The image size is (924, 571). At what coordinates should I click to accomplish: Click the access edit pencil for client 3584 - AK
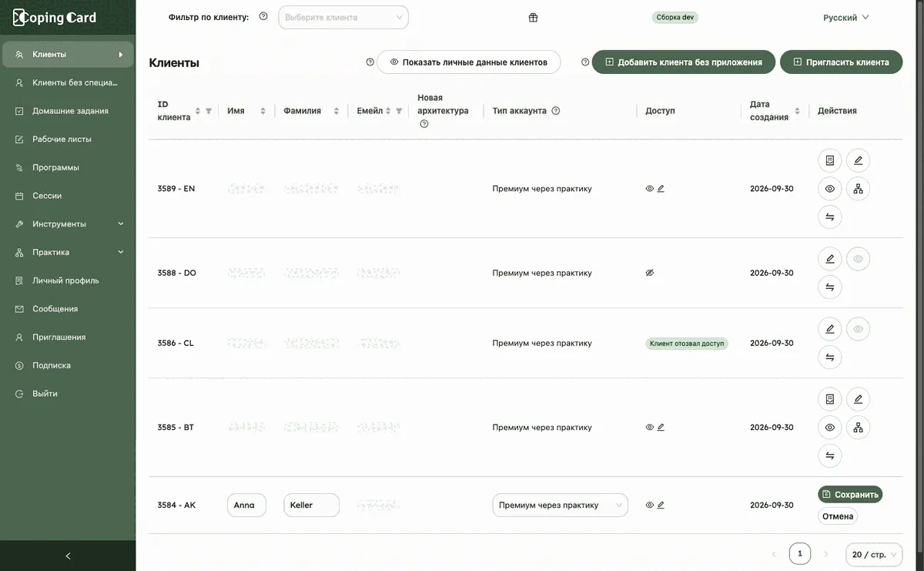[x=661, y=506]
